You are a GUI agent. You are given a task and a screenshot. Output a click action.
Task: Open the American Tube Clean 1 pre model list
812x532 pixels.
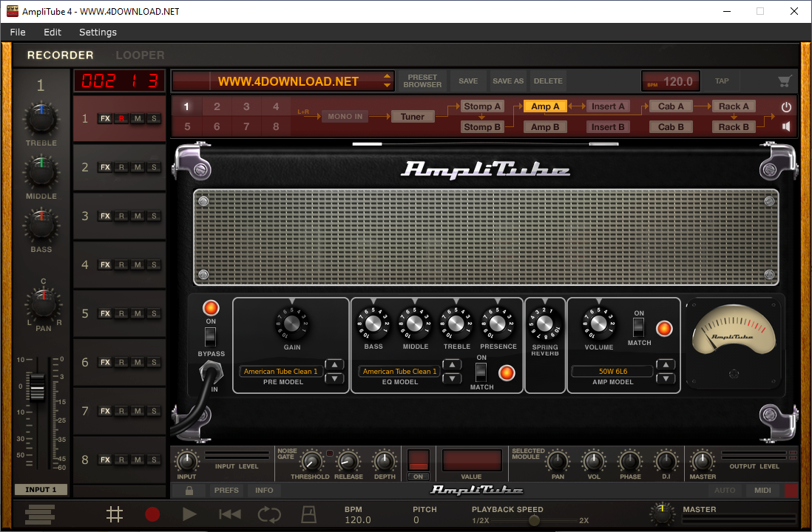pyautogui.click(x=281, y=372)
